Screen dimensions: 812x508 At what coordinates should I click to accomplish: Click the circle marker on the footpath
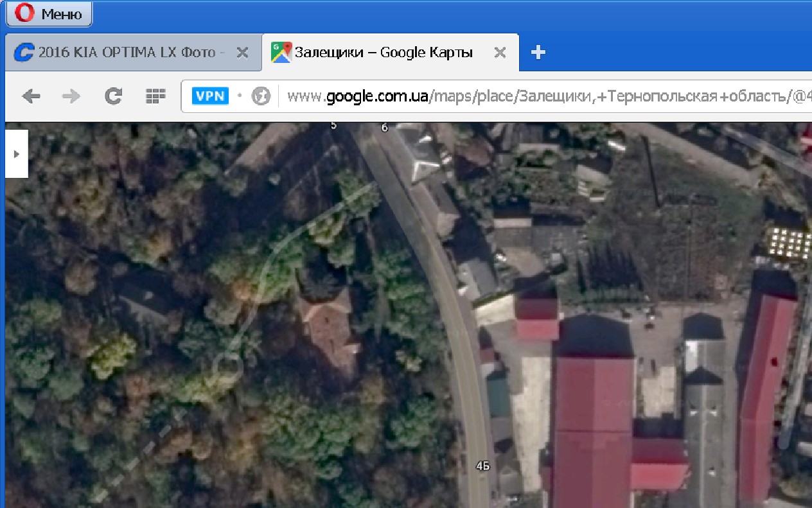point(229,364)
